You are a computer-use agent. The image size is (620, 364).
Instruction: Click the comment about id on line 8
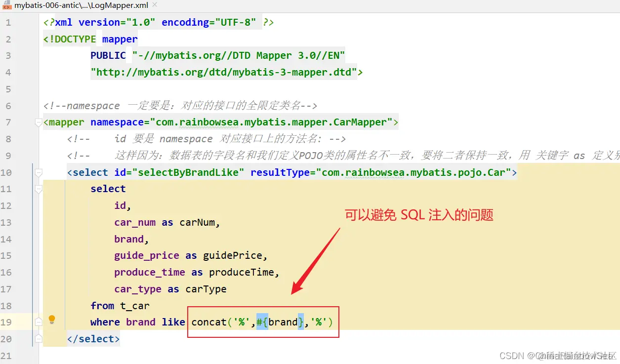(x=207, y=139)
